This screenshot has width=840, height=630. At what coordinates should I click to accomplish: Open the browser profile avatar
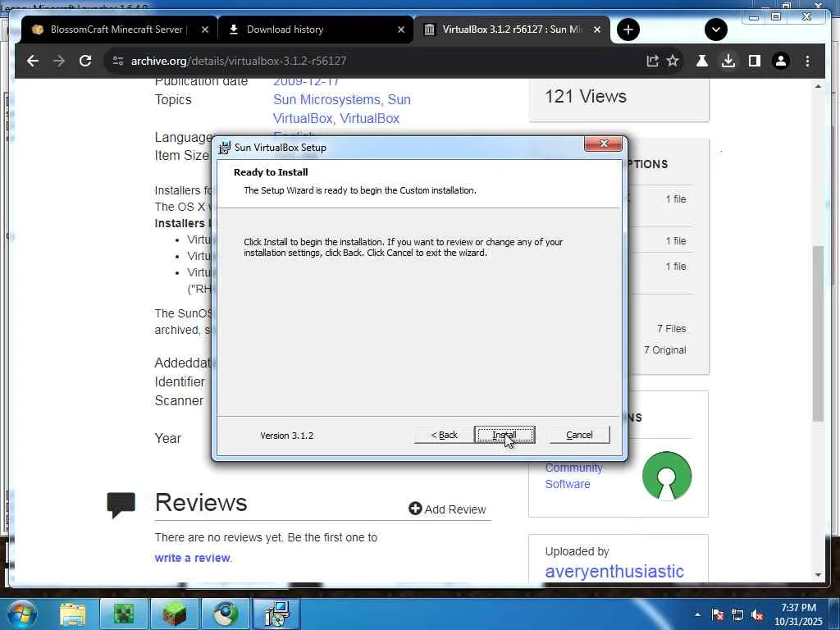(781, 61)
